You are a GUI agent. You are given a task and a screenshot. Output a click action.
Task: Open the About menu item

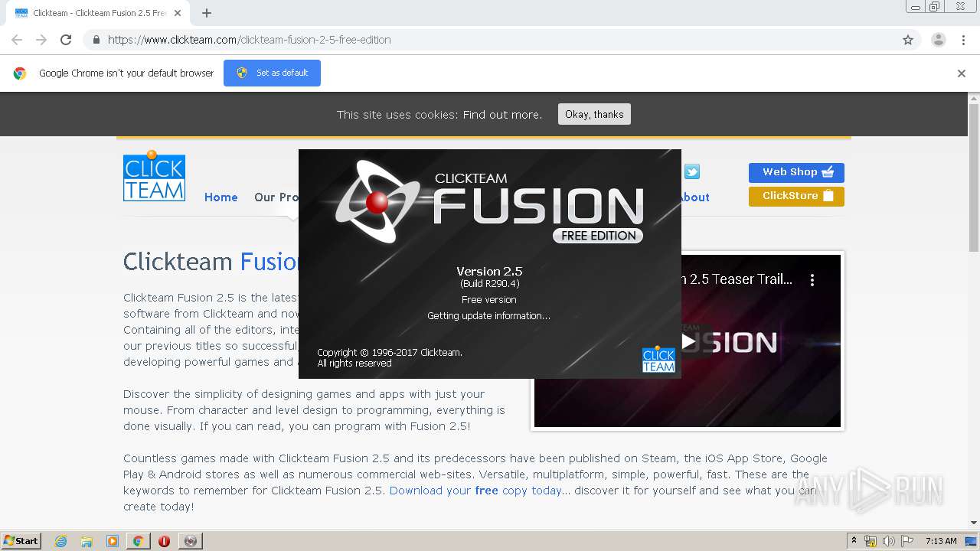694,197
